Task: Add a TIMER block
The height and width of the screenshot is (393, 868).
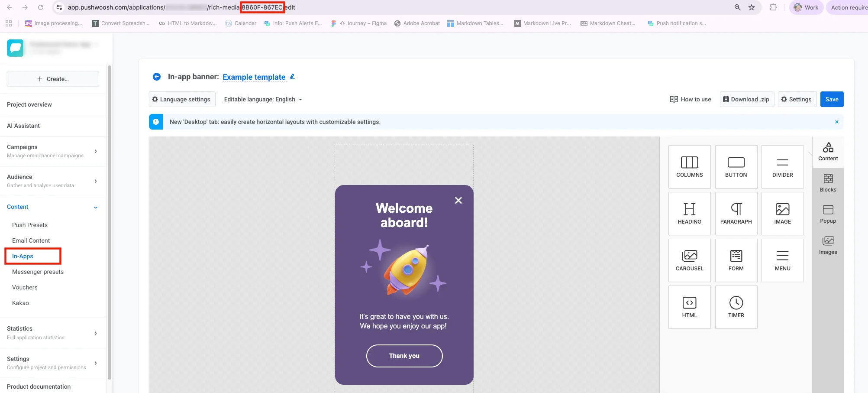Action: [x=736, y=307]
